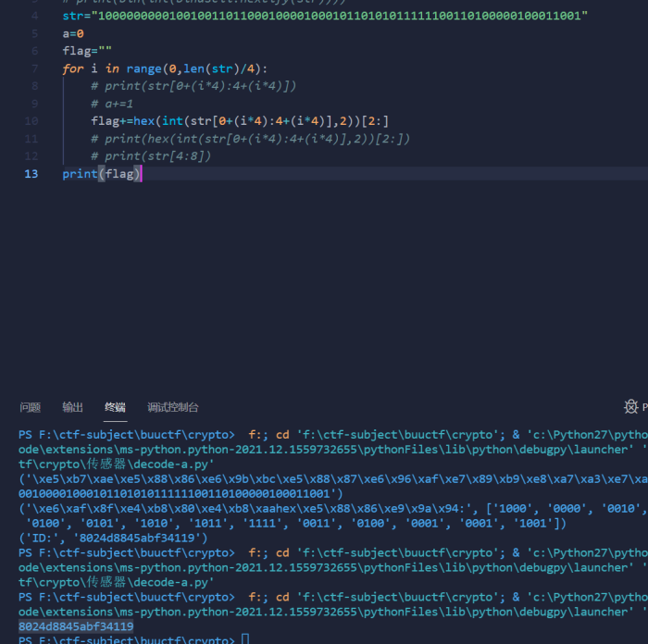
Task: Click the '# print(str[0+(i*4)' comment on line 8
Action: click(193, 86)
